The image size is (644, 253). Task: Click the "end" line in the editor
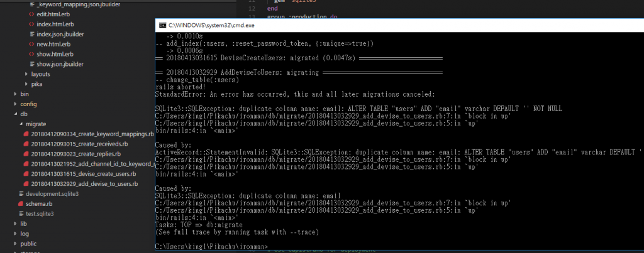272,8
